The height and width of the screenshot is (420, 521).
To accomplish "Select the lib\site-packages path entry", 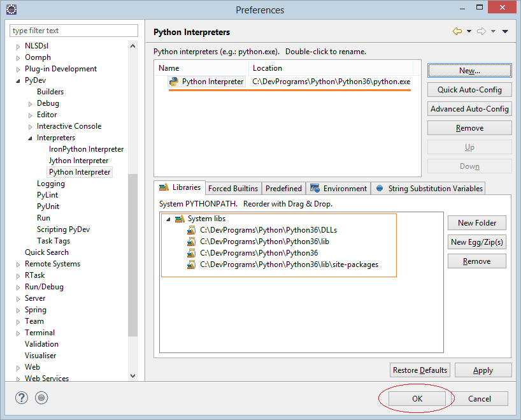I will click(x=289, y=264).
